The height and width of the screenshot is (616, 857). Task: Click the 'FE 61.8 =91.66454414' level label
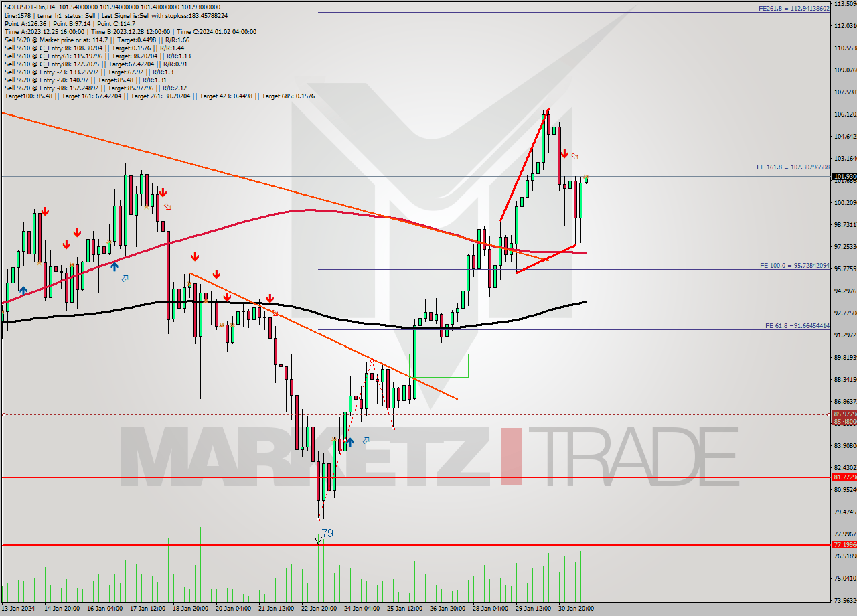[797, 325]
